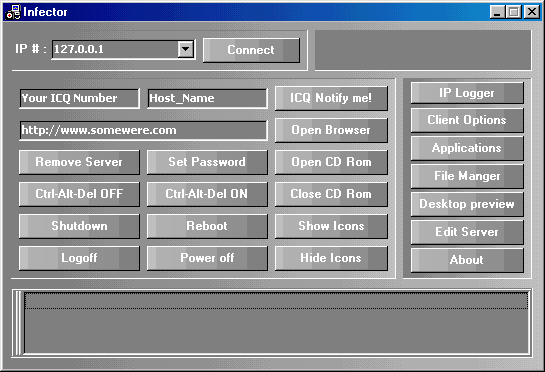The height and width of the screenshot is (372, 545).
Task: Open Desktop preview
Action: [x=467, y=204]
